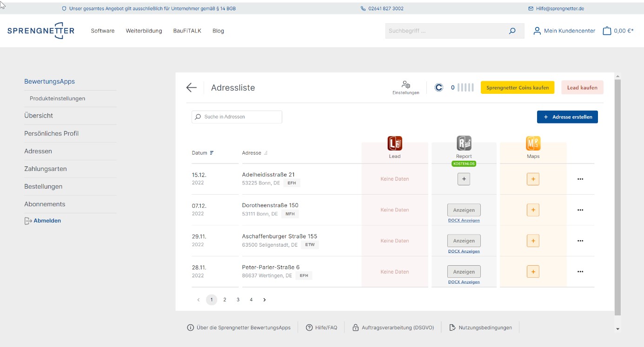Open Hilfe/FAQ in the footer
The image size is (644, 347).
pos(321,327)
